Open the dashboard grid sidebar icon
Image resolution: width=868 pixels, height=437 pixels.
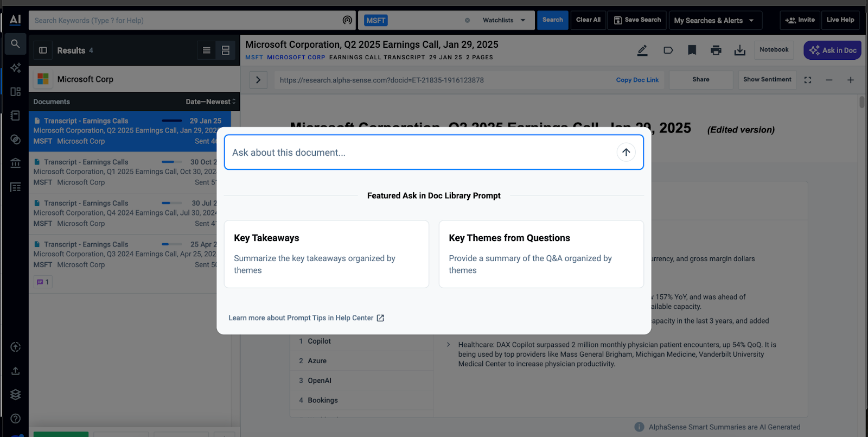point(15,92)
